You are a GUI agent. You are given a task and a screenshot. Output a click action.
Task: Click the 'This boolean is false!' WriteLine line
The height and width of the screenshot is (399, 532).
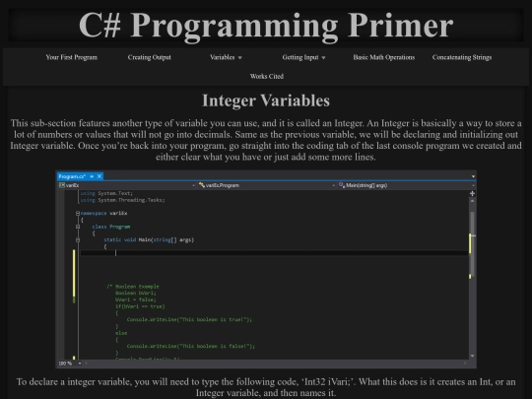click(191, 346)
